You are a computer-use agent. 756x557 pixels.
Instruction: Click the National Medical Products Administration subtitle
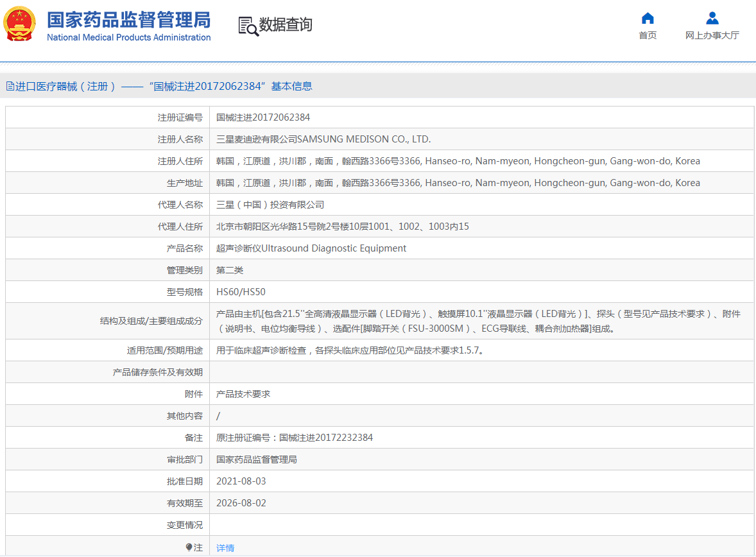click(129, 37)
